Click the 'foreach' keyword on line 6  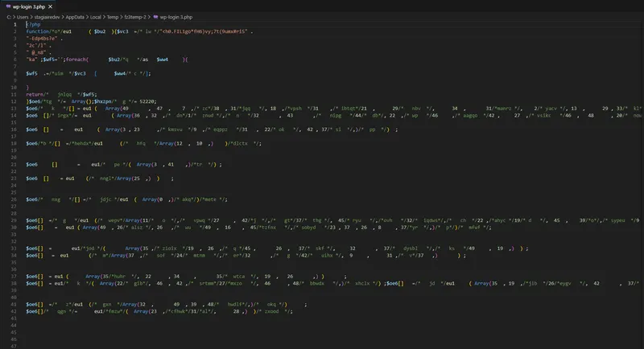(x=76, y=60)
